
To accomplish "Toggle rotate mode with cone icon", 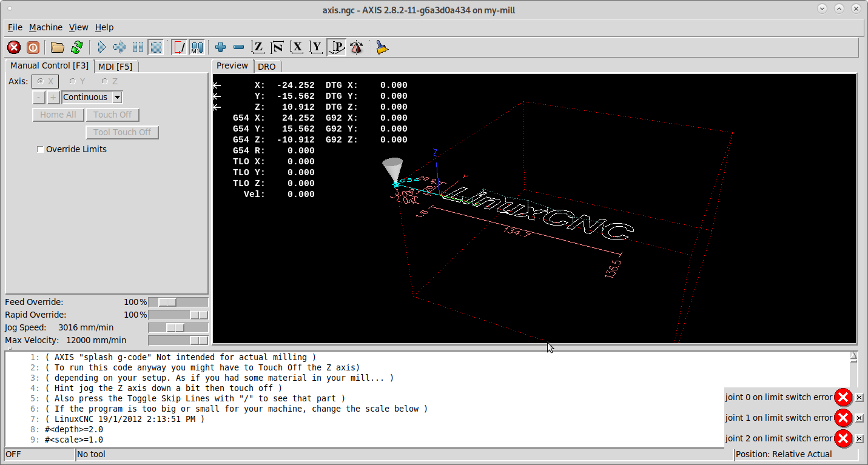I will [x=357, y=47].
